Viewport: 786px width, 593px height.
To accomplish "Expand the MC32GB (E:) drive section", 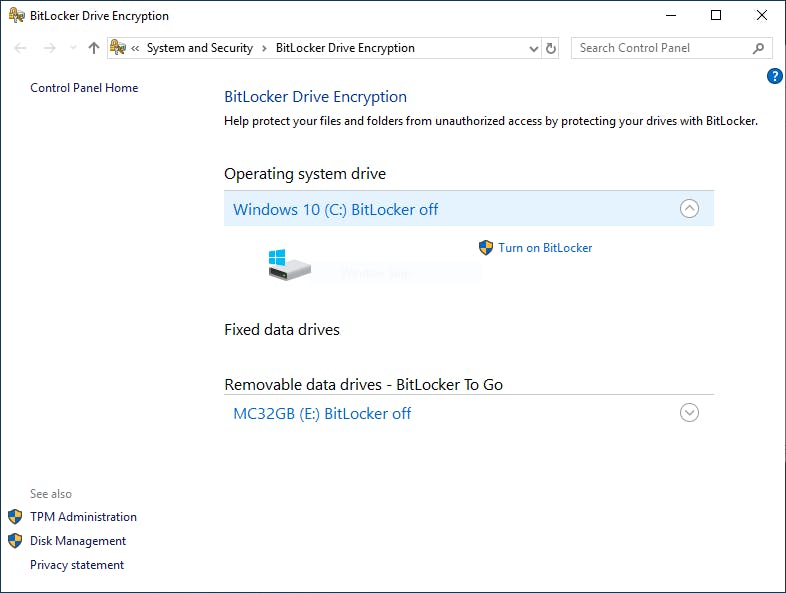I will point(689,413).
